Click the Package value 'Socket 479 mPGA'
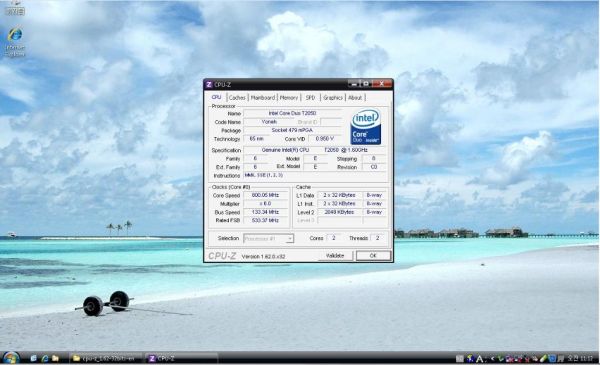This screenshot has width=600, height=365. coord(292,130)
